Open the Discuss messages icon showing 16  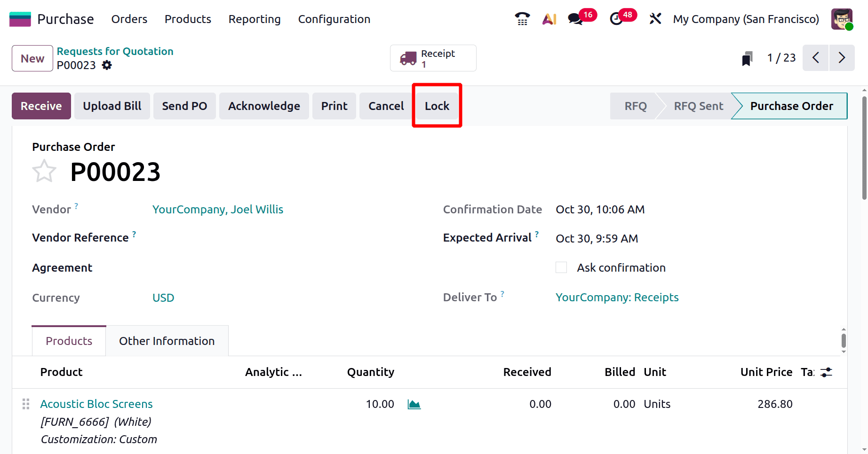[x=575, y=19]
